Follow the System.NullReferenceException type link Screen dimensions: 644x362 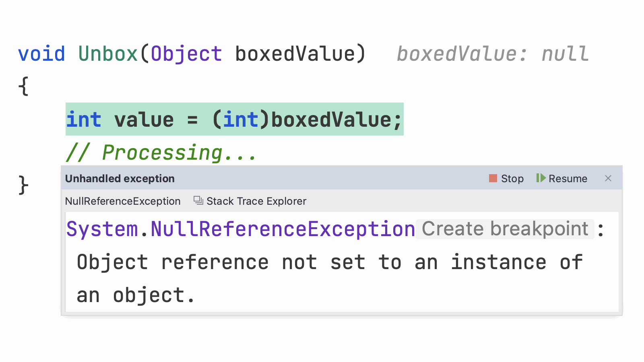click(x=240, y=229)
